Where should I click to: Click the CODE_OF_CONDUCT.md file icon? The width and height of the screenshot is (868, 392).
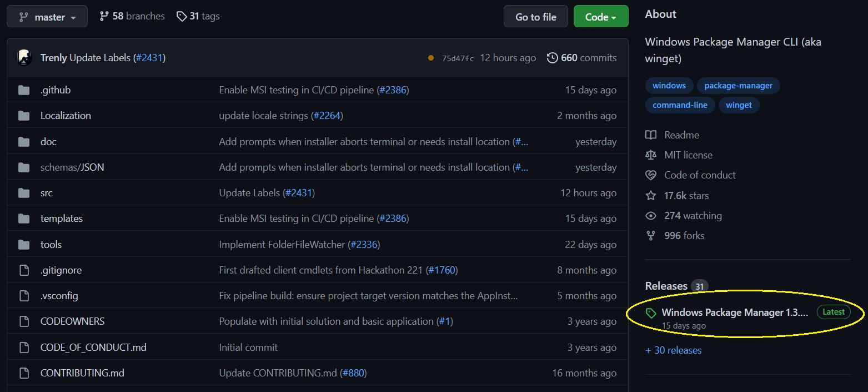pos(24,348)
